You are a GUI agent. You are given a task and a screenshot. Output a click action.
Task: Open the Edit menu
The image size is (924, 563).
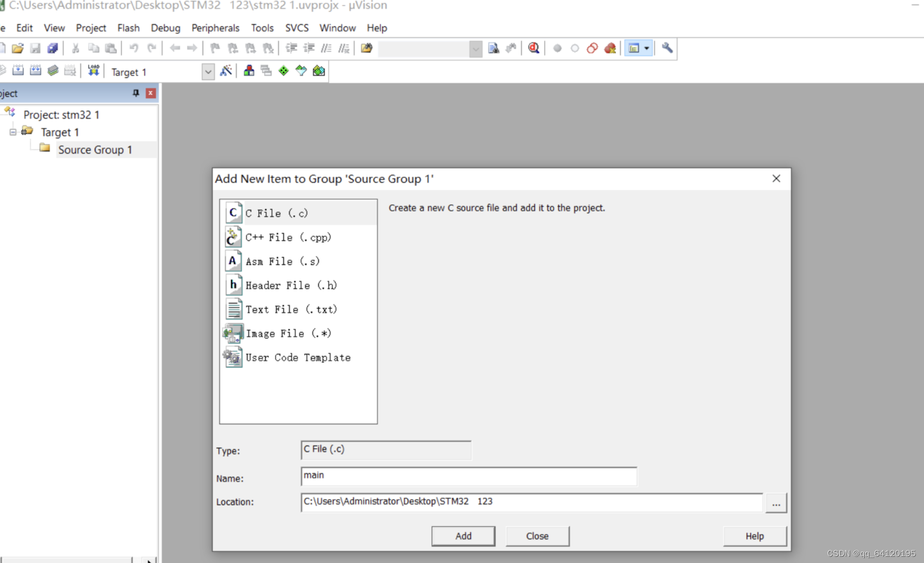(24, 28)
